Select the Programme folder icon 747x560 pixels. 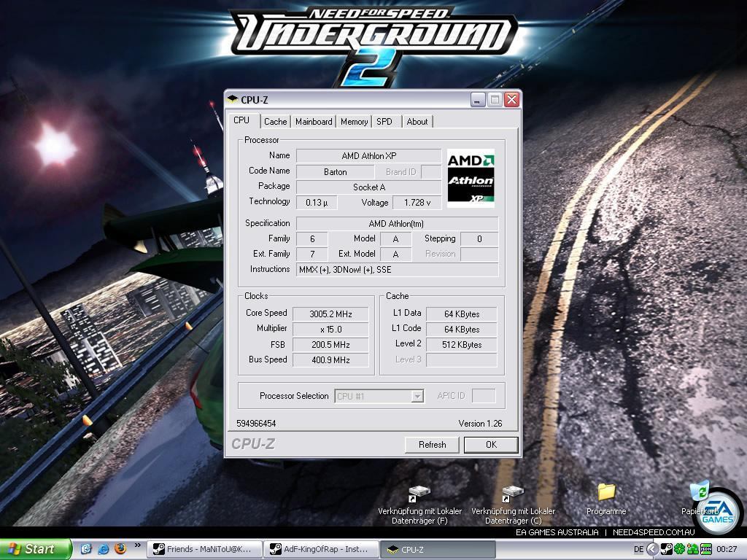606,492
